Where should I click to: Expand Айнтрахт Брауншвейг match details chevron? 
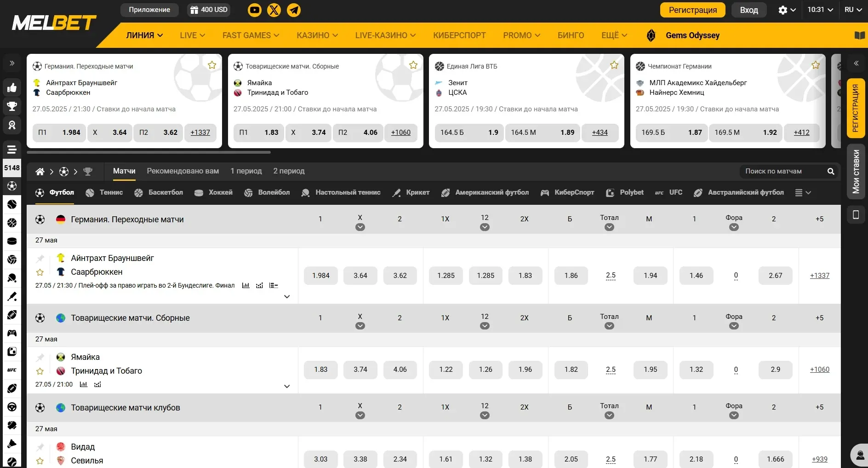tap(287, 296)
